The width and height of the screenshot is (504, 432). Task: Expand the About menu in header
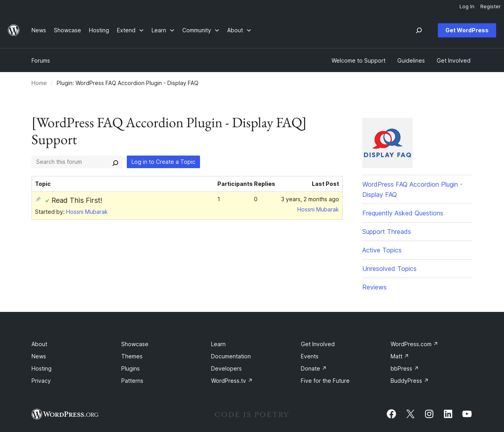pos(239,30)
